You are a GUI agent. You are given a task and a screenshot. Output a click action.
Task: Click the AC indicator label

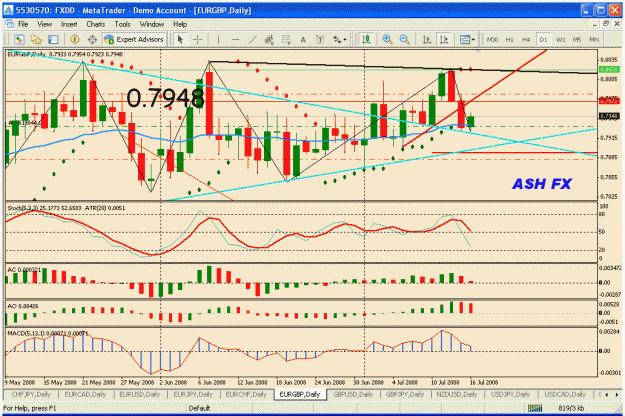pos(24,270)
